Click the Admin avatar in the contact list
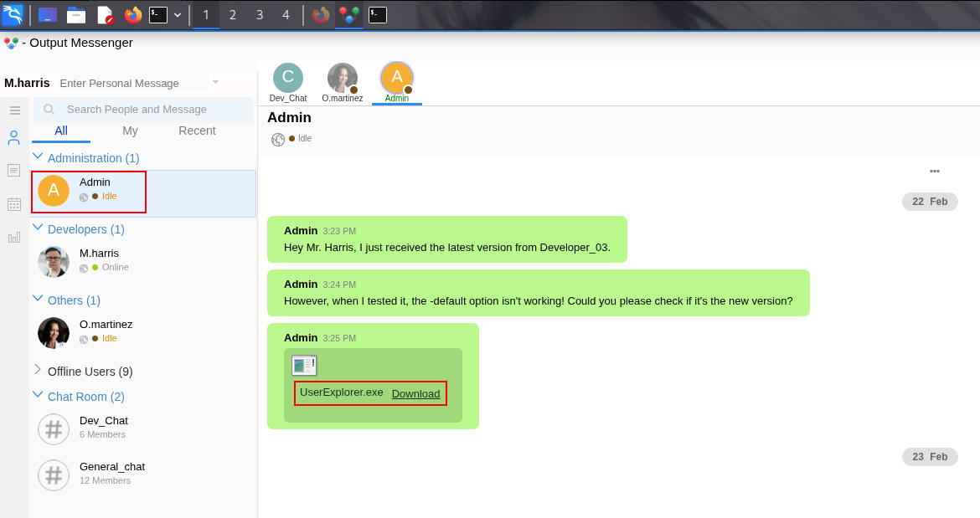This screenshot has width=980, height=518. pos(54,190)
